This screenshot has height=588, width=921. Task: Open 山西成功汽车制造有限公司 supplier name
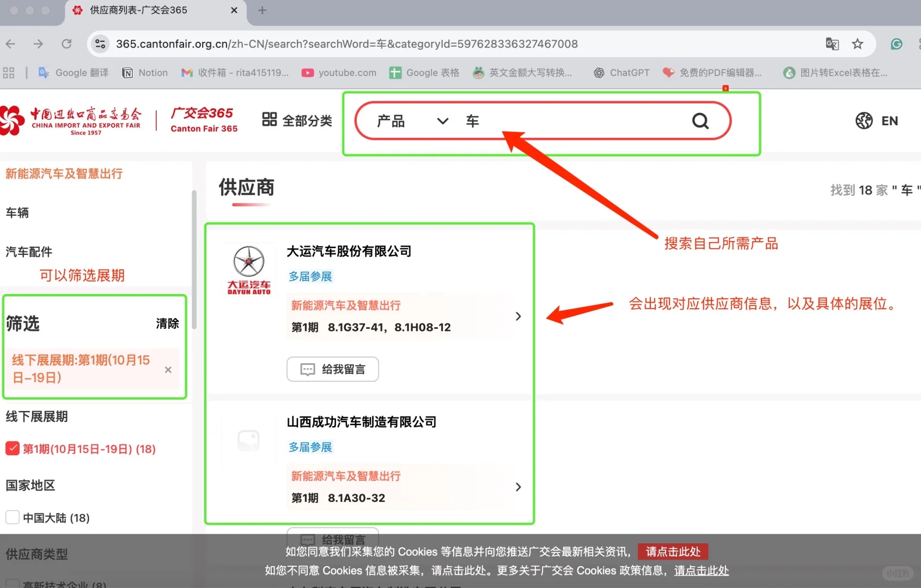pos(362,422)
